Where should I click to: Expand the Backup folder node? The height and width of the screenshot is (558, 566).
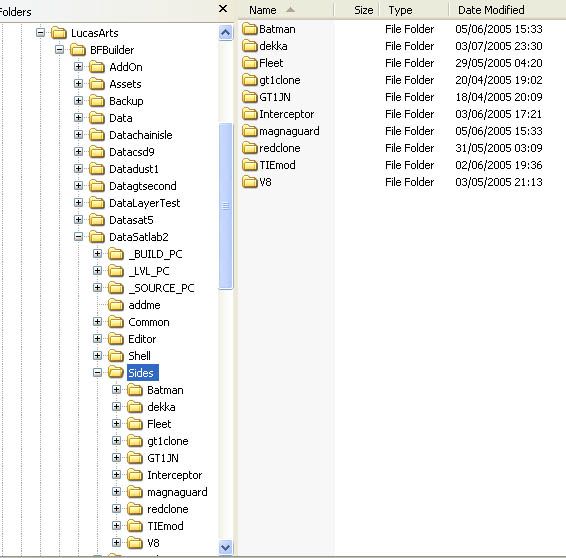pos(78,101)
